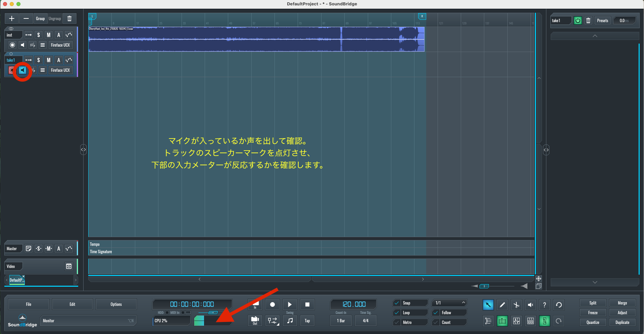This screenshot has height=334, width=644.
Task: Open Fireface UCX input selector on inst
Action: (60, 45)
